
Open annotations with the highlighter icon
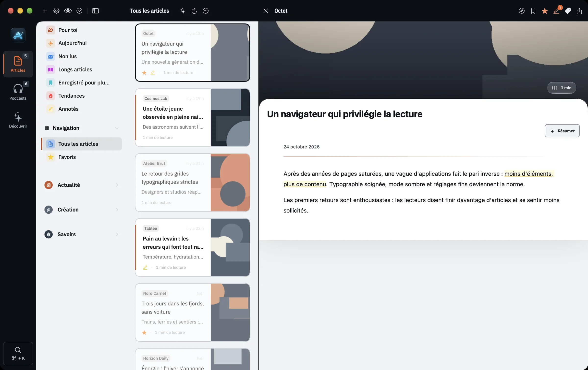click(556, 11)
